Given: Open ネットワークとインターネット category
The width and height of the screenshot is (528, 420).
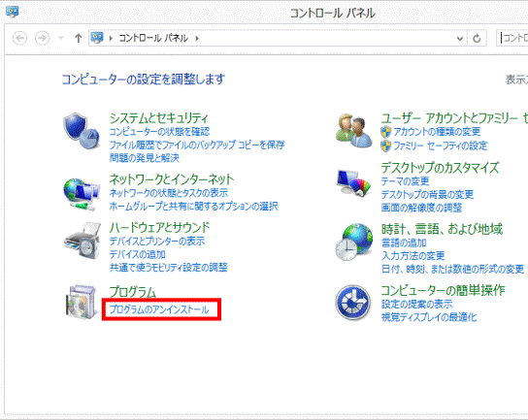Looking at the screenshot, I should [172, 179].
